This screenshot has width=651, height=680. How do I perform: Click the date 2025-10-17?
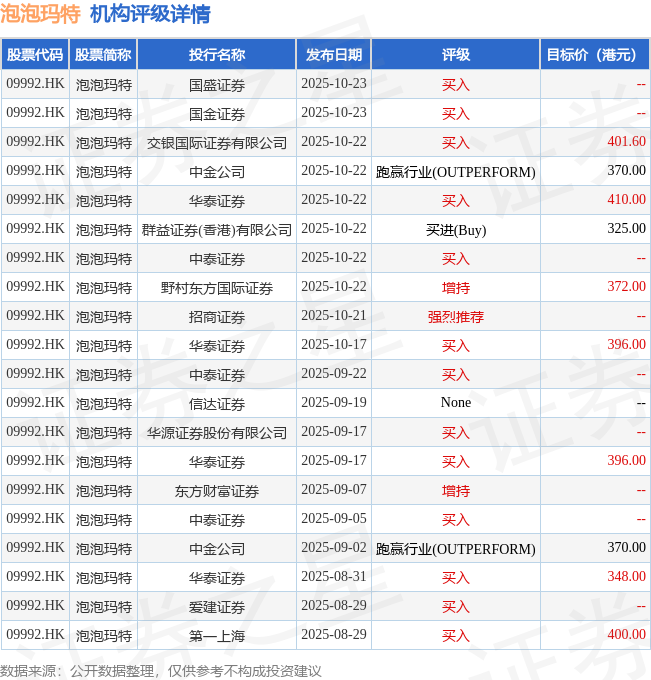point(334,345)
